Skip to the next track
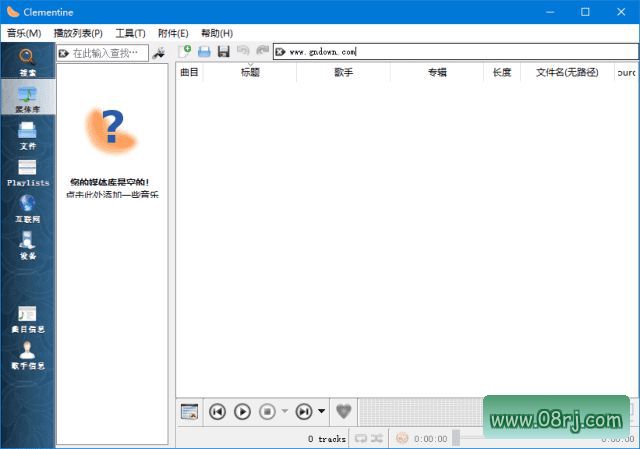The image size is (640, 449). 304,411
